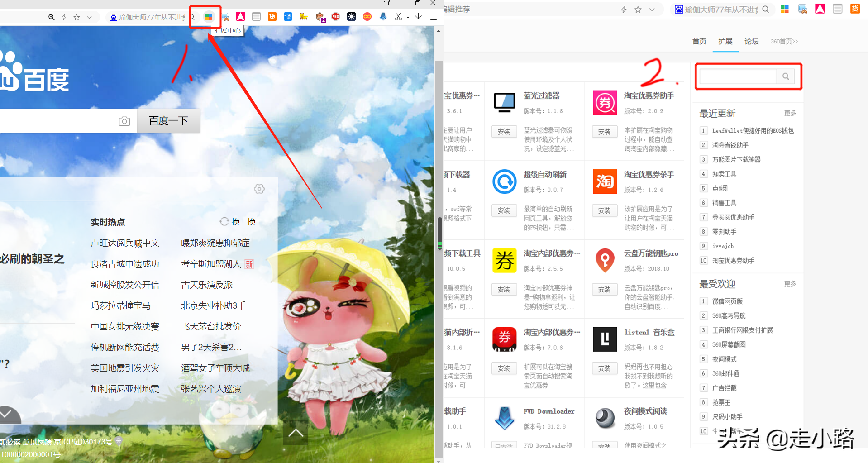Click the left page scrollbar up arrow
This screenshot has height=463, width=868.
tap(439, 31)
